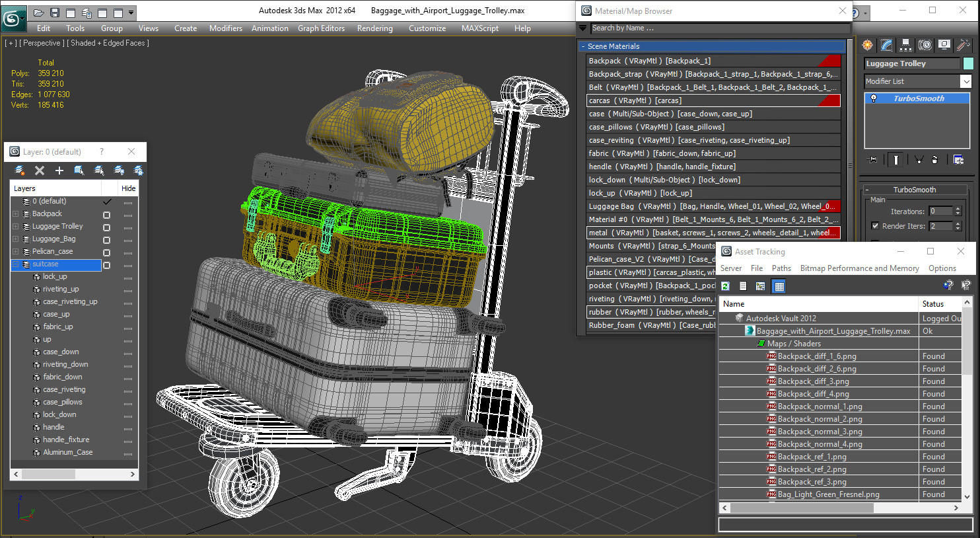Click the [Shaded + Edged Faces] viewport label

point(108,43)
